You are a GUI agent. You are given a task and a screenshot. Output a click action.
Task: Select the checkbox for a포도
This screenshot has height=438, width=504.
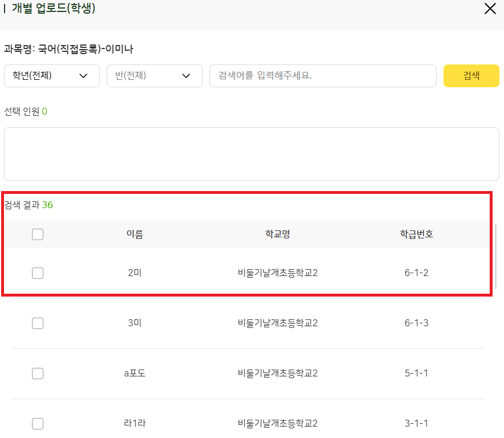coord(38,374)
